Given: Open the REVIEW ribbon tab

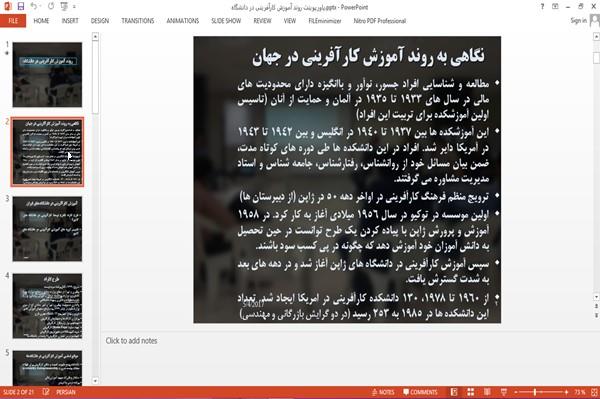Looking at the screenshot, I should [x=262, y=21].
